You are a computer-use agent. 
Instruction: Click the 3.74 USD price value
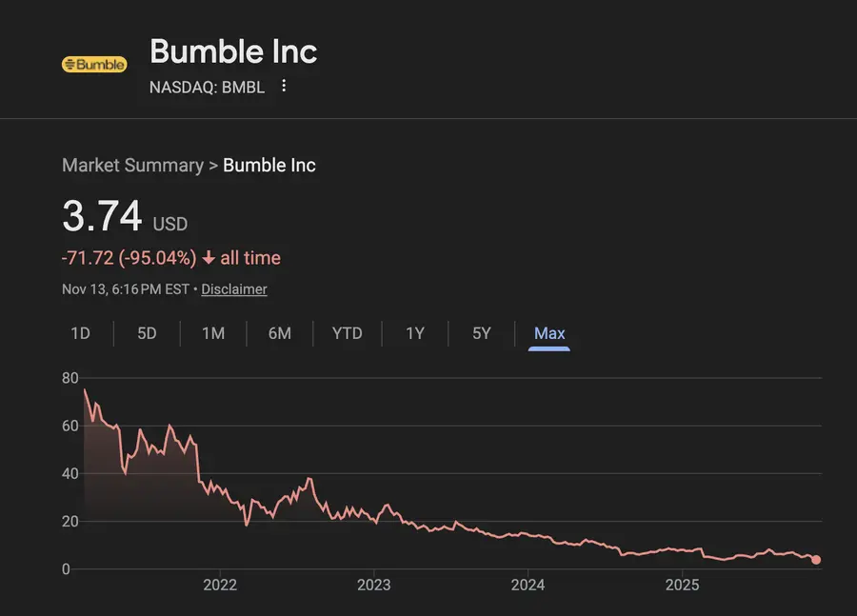click(x=102, y=217)
